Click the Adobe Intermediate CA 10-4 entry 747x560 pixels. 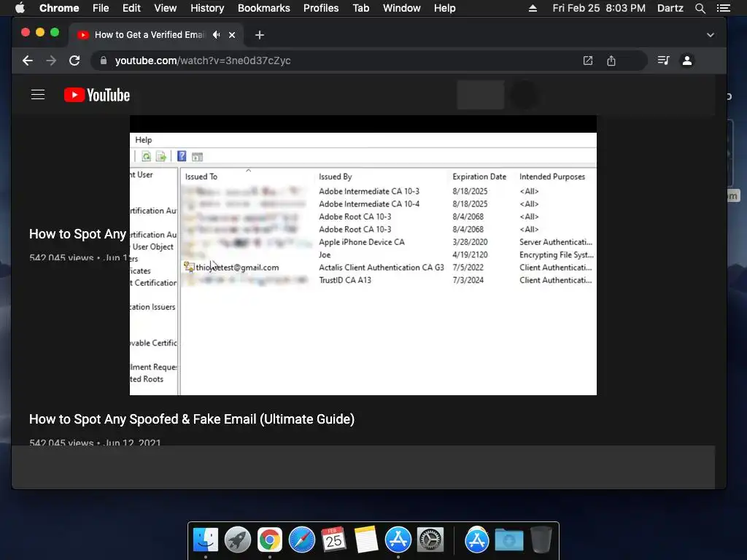(x=369, y=204)
